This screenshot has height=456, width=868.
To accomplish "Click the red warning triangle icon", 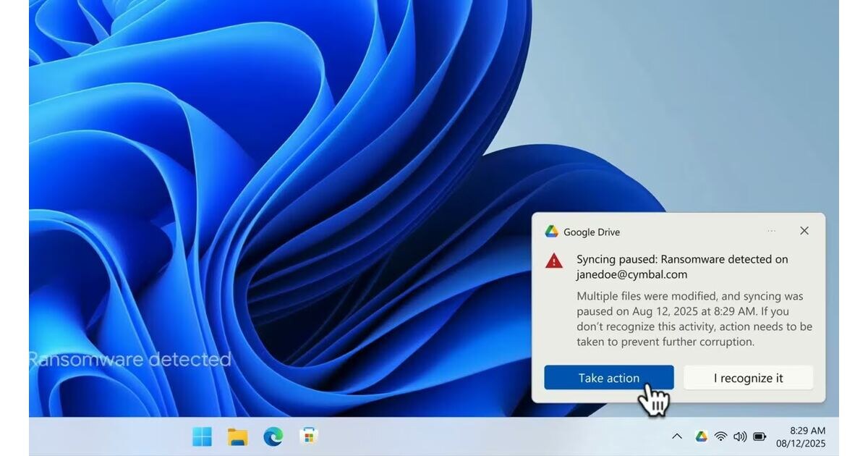I will pyautogui.click(x=554, y=261).
